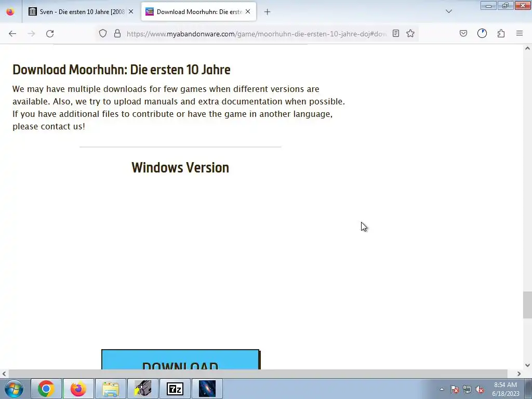The width and height of the screenshot is (532, 399).
Task: Click the vertical scrollbar thumb
Action: [527, 305]
